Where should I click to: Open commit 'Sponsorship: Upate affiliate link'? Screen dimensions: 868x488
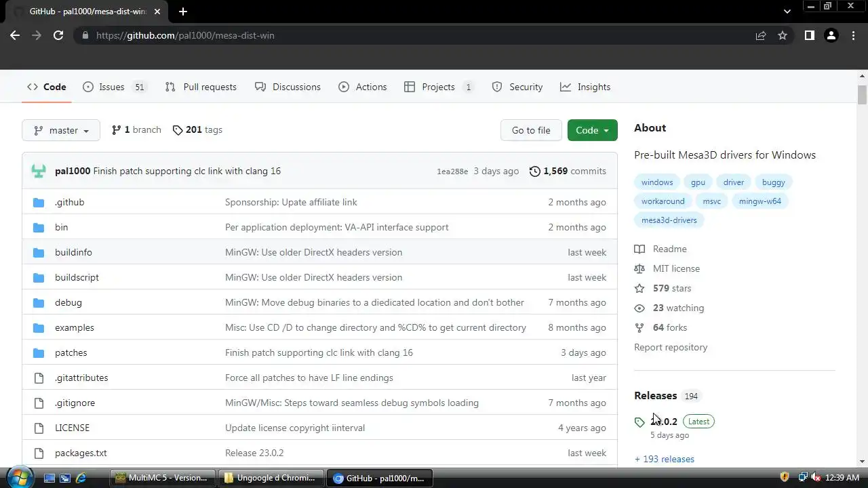click(x=291, y=202)
